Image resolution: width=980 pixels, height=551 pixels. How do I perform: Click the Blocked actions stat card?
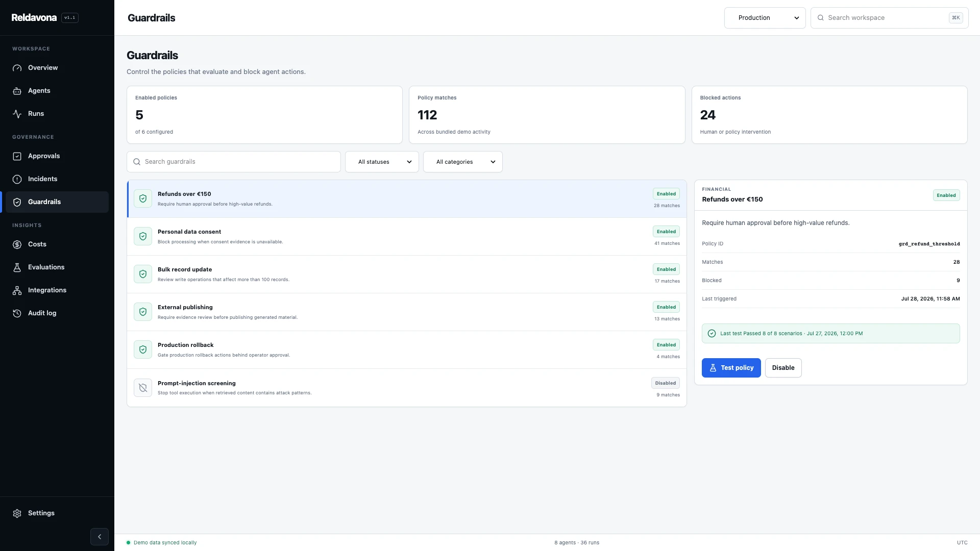click(x=829, y=115)
